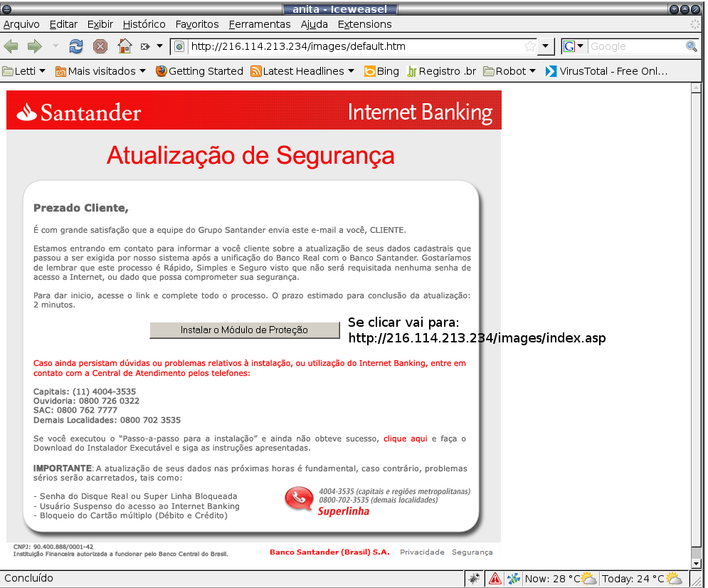Click the blue pinwheel status bar icon
This screenshot has width=708, height=588.
[514, 579]
